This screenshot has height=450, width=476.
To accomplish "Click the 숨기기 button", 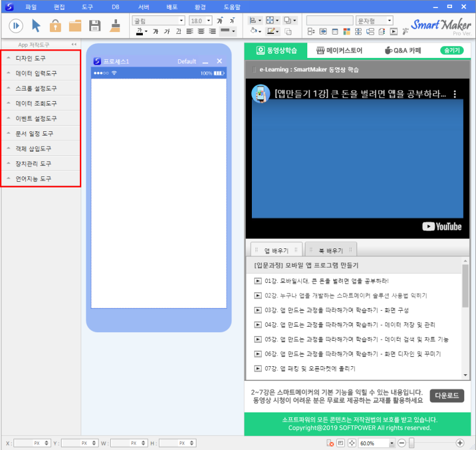I will 452,51.
